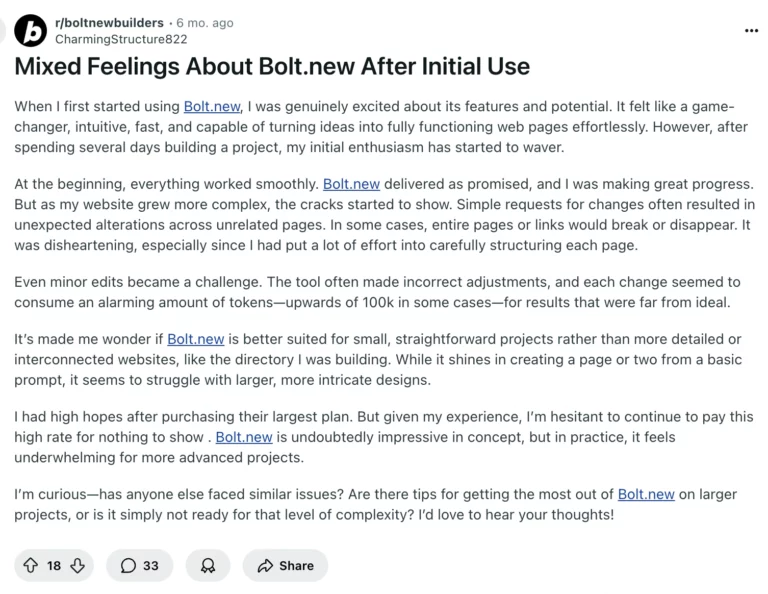Click the '6 mo. ago' timestamp

click(x=205, y=23)
